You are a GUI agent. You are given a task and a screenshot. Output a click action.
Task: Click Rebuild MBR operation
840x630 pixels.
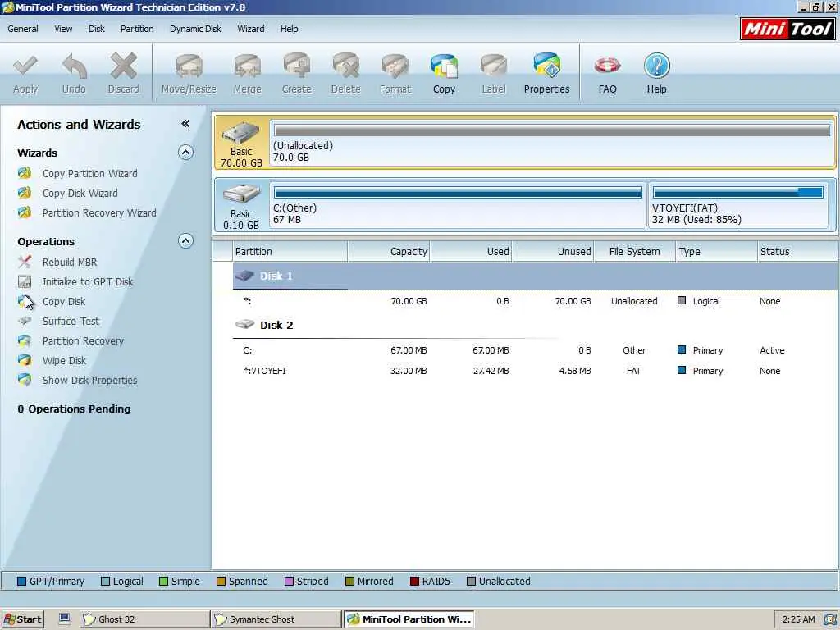[70, 262]
